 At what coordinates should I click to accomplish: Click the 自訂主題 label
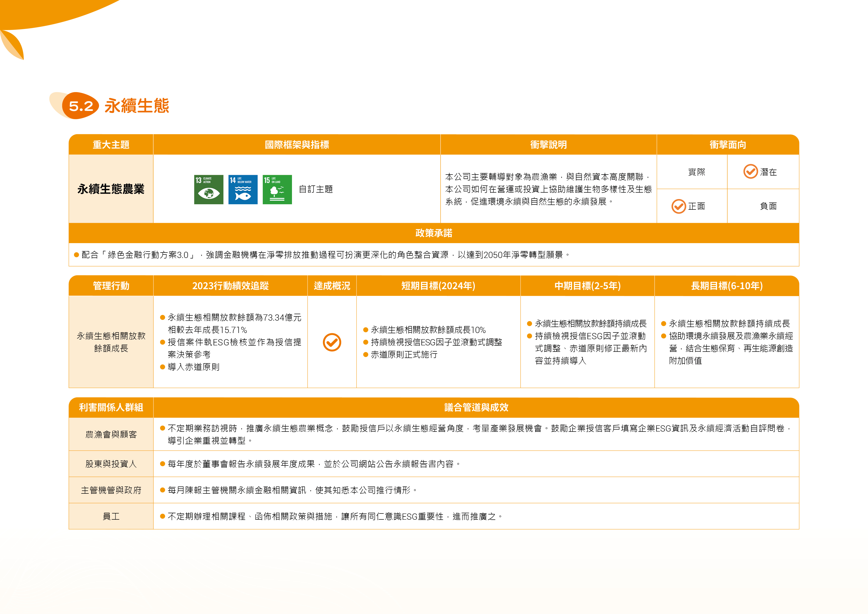pyautogui.click(x=316, y=189)
